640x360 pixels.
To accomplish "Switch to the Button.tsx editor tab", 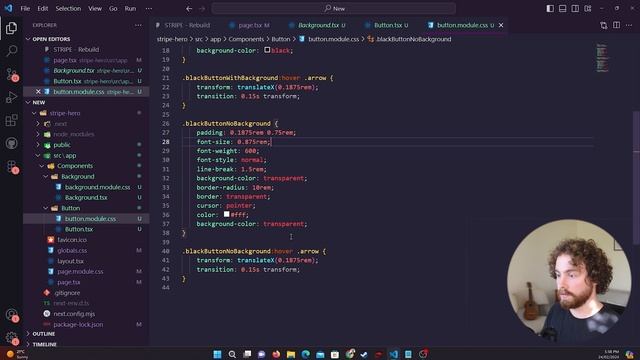I will coord(387,25).
